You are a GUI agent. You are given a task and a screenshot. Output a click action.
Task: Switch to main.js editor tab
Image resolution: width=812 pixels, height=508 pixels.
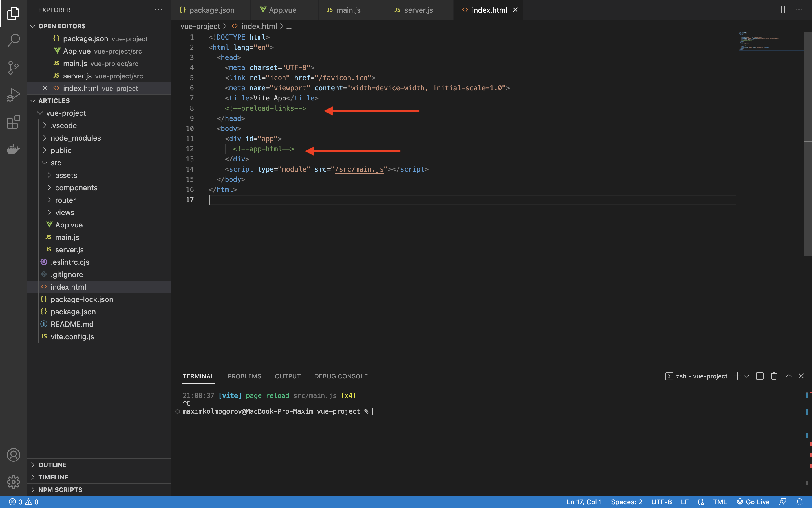click(x=352, y=10)
